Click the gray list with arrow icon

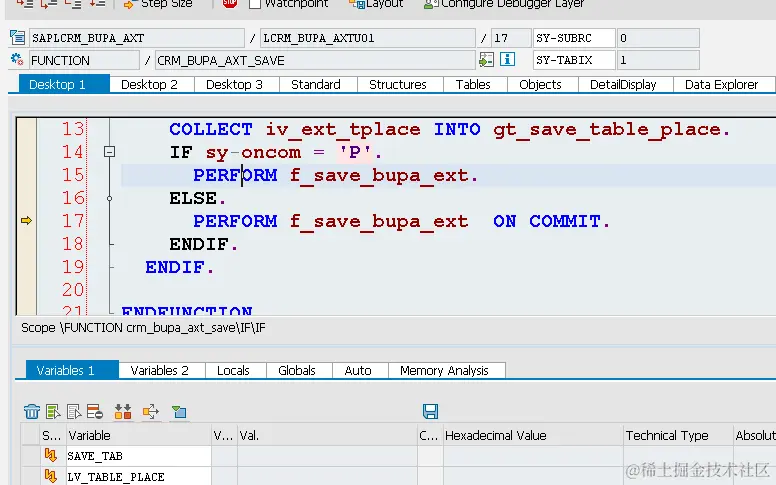pos(74,411)
